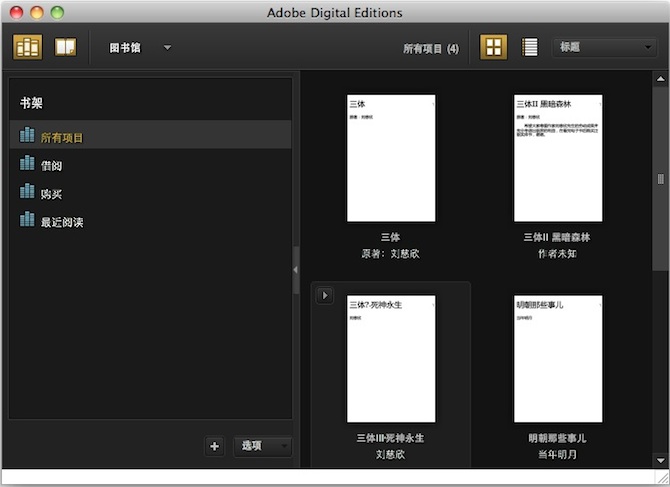Click title text 三体II 黑暗森林
Screen dimensions: 670x487
557,237
